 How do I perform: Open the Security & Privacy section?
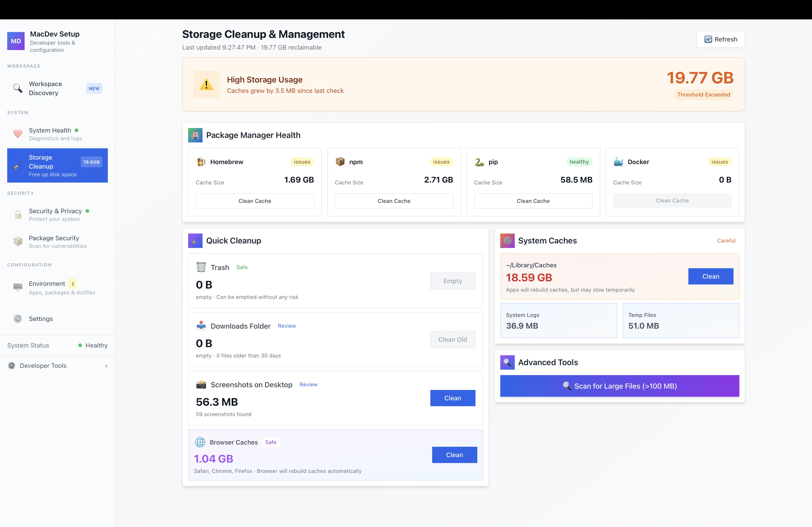pos(55,214)
